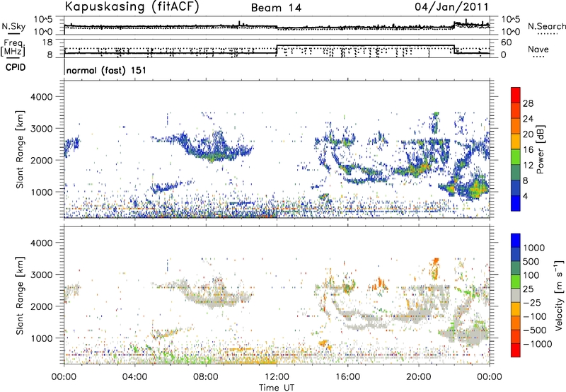This screenshot has width=566, height=392.
Task: Click the 'Power [dB]' colorbar title
Action: pyautogui.click(x=540, y=150)
